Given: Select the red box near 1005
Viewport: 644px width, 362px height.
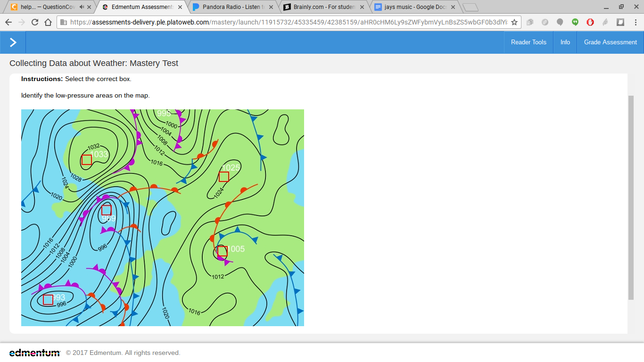Looking at the screenshot, I should point(223,251).
